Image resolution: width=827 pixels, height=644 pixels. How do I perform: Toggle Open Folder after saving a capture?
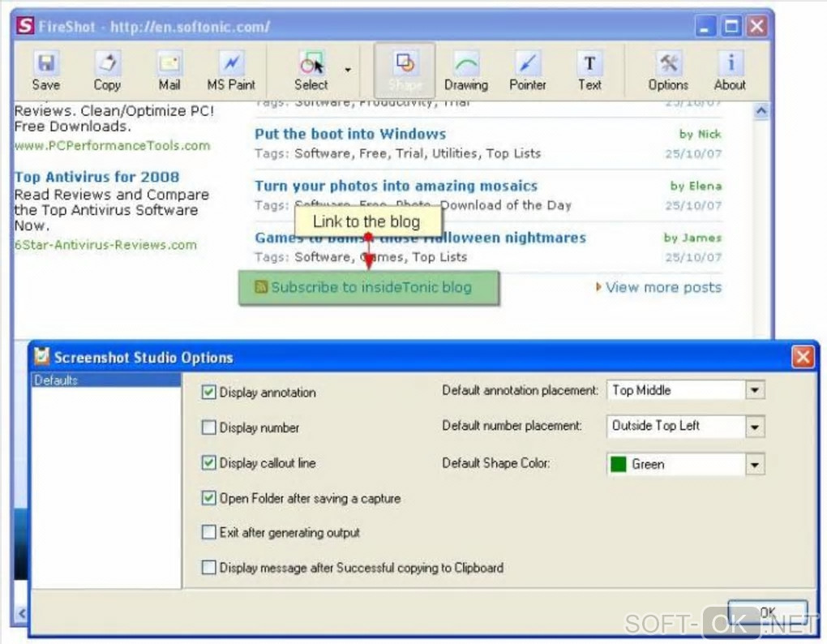pyautogui.click(x=209, y=498)
